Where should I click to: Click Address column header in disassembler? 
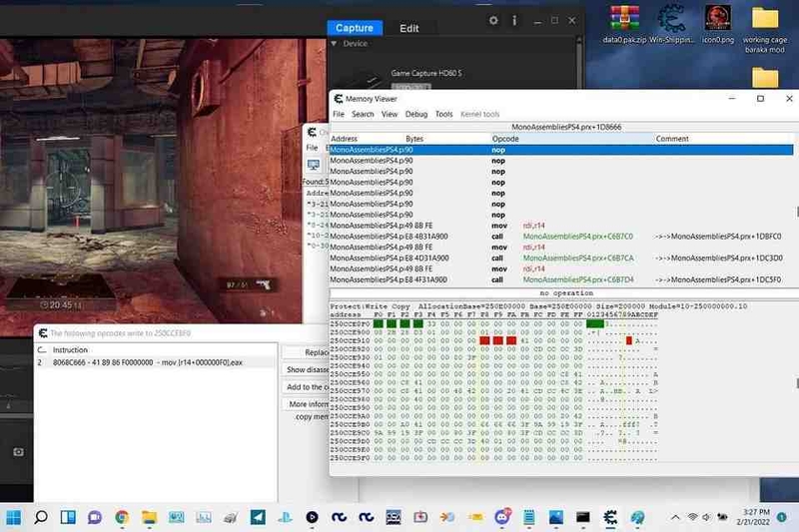367,139
